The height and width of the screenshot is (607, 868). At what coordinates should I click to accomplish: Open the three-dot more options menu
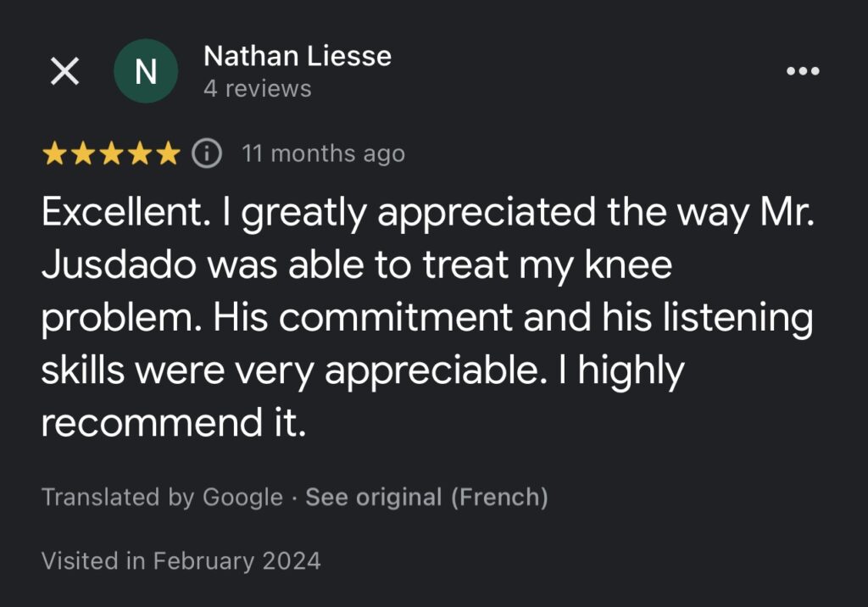point(803,71)
